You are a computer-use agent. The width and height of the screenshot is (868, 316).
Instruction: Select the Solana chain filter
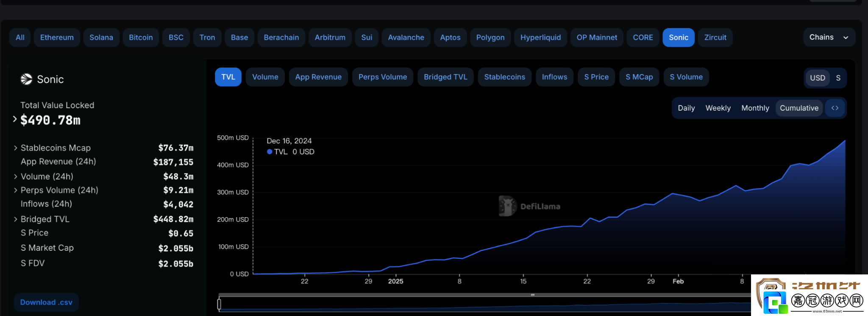click(101, 38)
